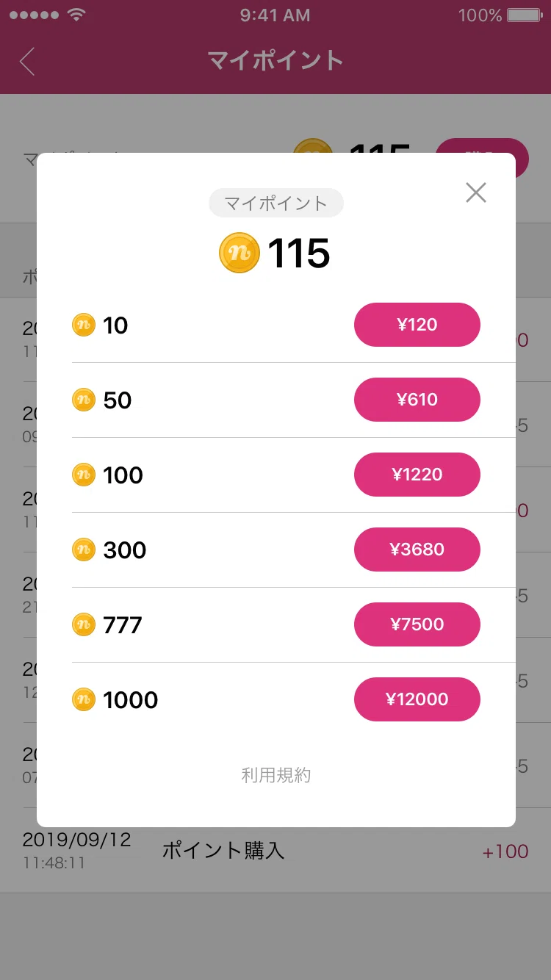Purchase 300 points for ¥3680
The image size is (551, 980).
coord(417,550)
